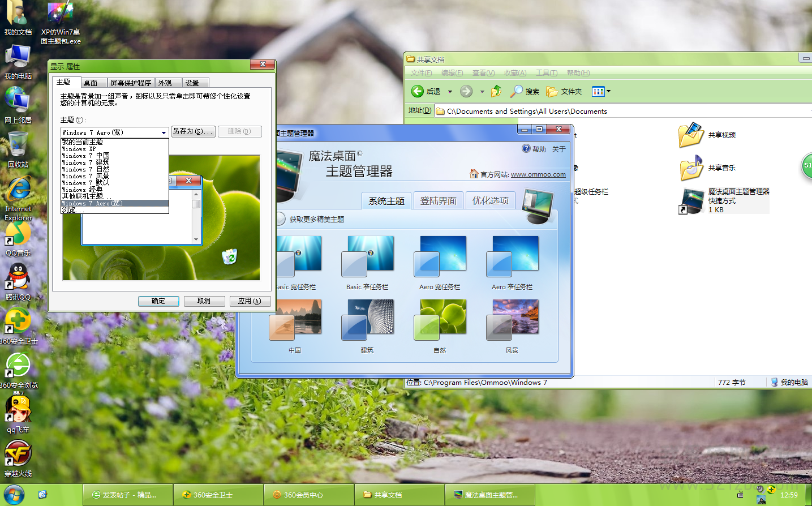Open 共享音乐 folder
Screen dimensions: 812x506
coord(707,168)
